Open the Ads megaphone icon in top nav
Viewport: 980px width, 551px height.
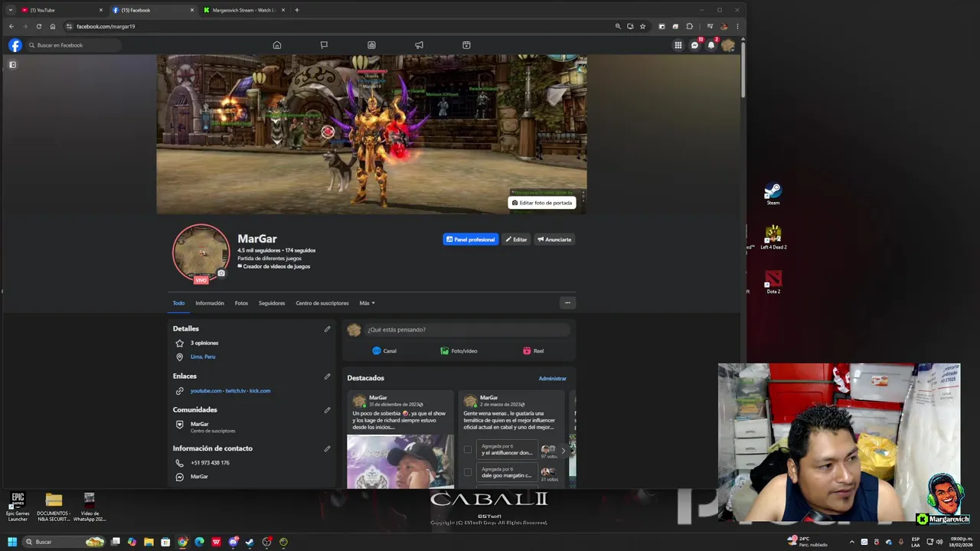coord(419,45)
